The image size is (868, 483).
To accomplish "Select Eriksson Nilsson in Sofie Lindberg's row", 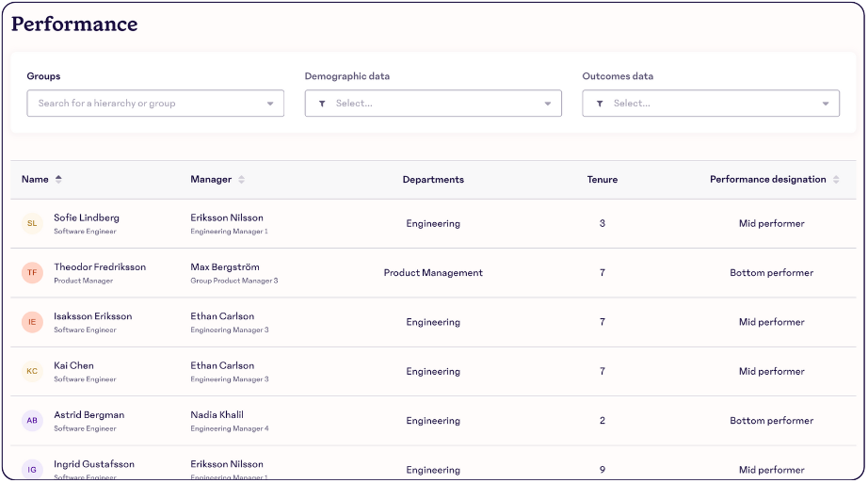I will 226,217.
